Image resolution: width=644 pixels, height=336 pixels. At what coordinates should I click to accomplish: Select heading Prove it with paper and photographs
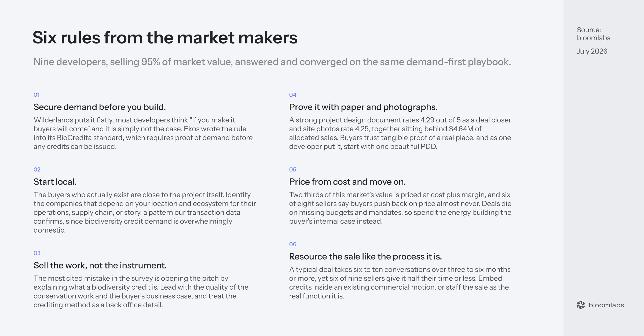pos(363,107)
